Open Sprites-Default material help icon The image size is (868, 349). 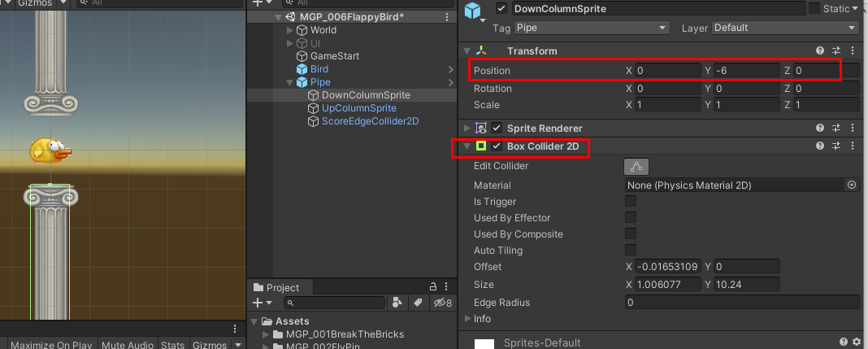(843, 342)
